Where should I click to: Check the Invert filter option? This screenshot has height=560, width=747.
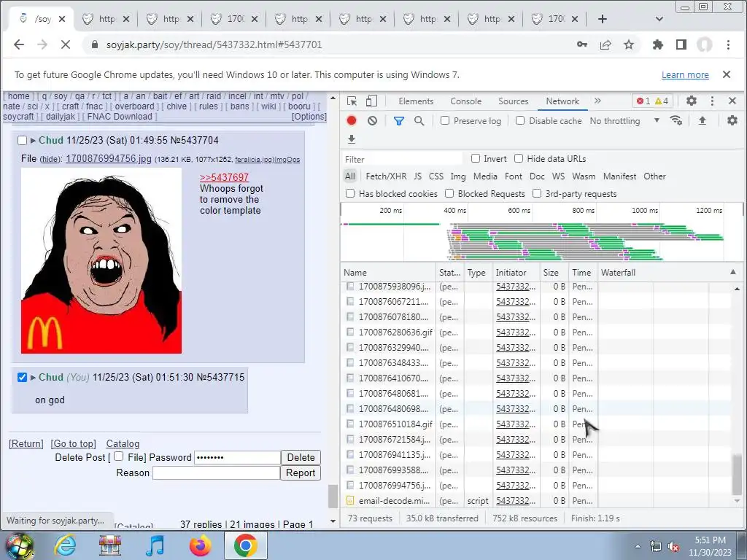click(x=476, y=158)
